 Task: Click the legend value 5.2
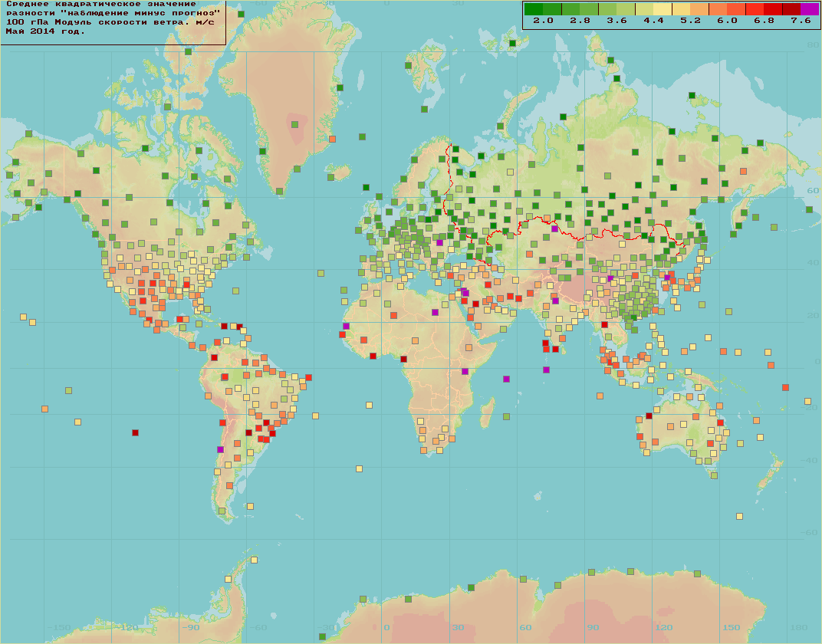coord(690,21)
